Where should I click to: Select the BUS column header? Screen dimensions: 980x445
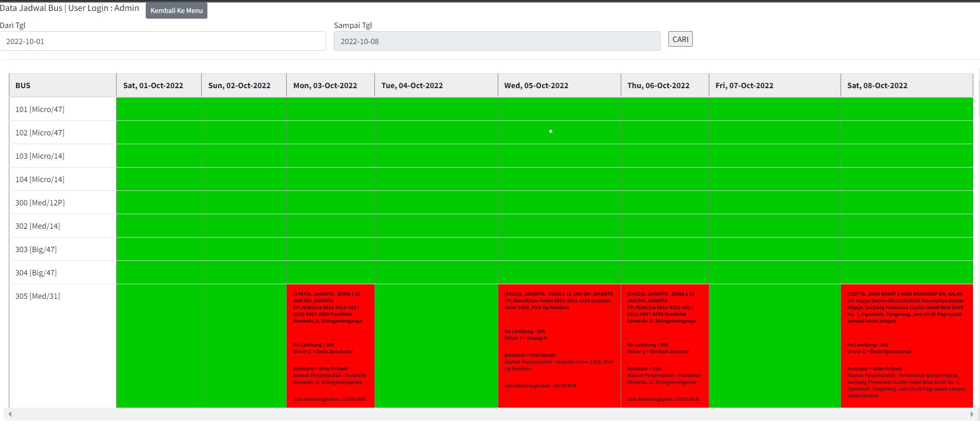62,86
